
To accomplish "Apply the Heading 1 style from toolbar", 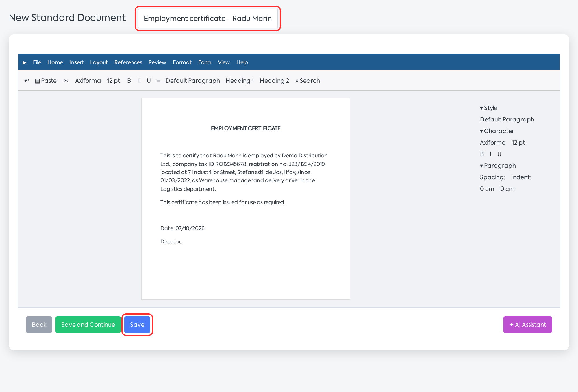I will (x=240, y=81).
